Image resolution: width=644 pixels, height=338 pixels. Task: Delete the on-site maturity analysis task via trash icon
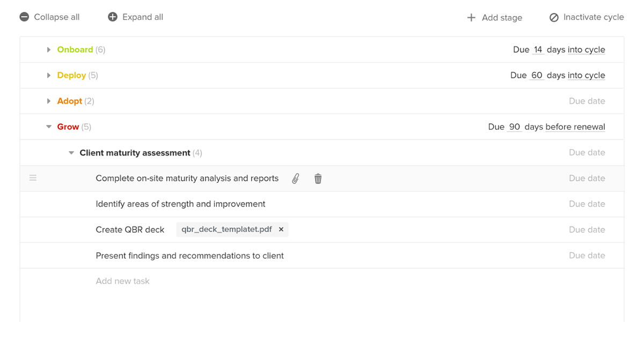[318, 178]
